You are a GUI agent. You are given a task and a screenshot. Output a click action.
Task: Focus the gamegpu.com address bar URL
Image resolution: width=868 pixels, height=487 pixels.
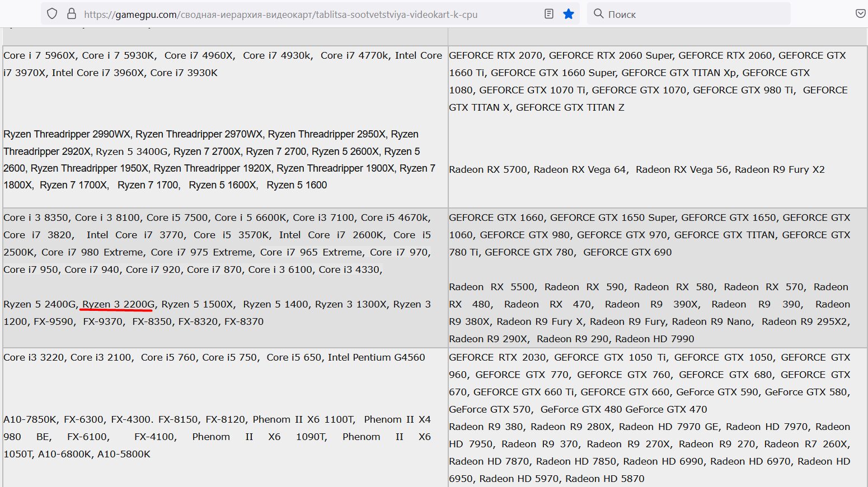(280, 15)
